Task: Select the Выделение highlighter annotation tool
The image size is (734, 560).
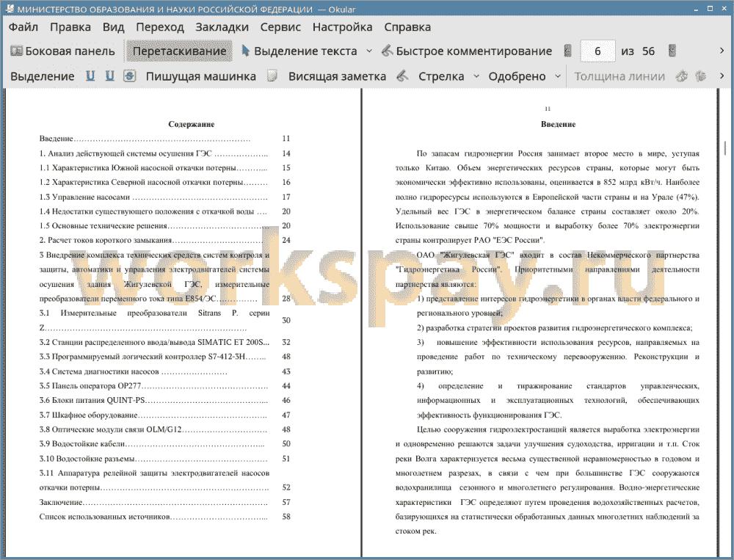Action: (x=42, y=76)
